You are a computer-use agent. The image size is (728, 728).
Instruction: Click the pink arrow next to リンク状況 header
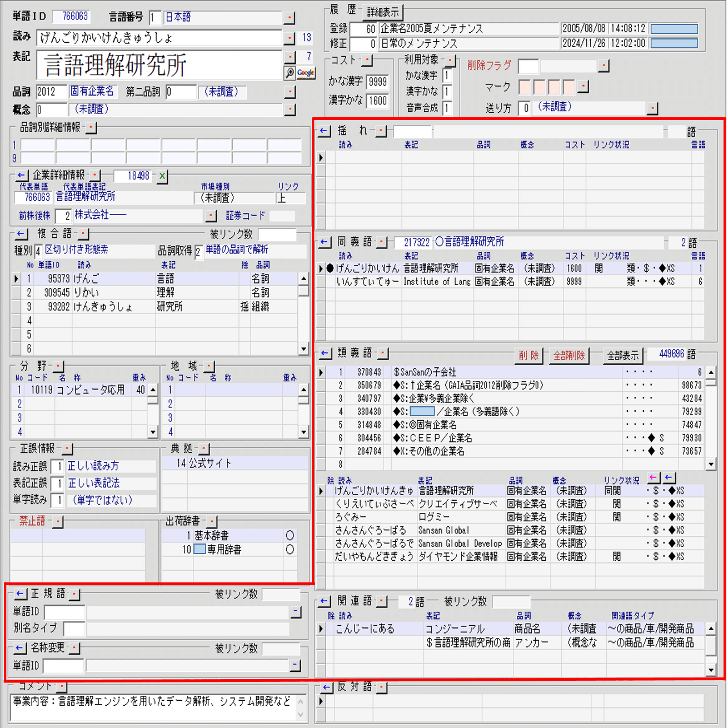click(x=654, y=478)
